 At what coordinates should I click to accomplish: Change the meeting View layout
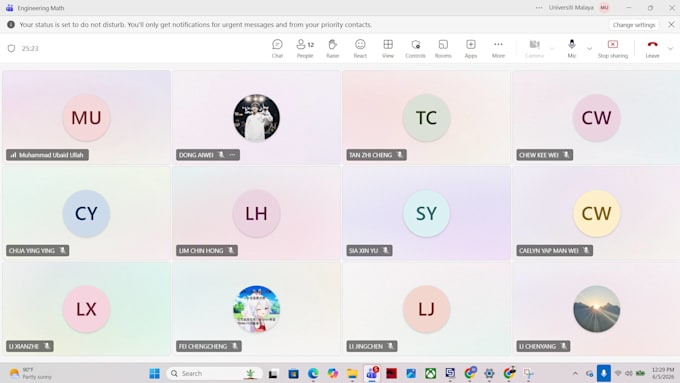[x=388, y=48]
